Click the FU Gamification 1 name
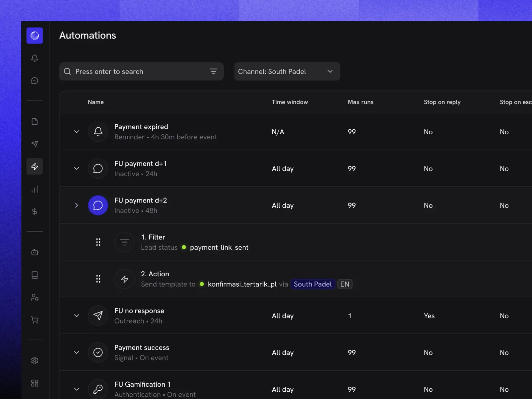Image resolution: width=532 pixels, height=399 pixels. (x=142, y=384)
